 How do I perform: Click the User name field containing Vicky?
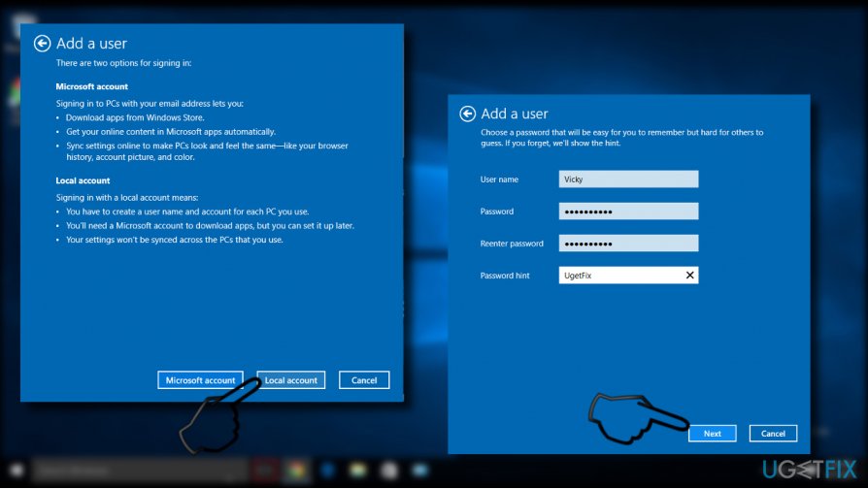(628, 179)
